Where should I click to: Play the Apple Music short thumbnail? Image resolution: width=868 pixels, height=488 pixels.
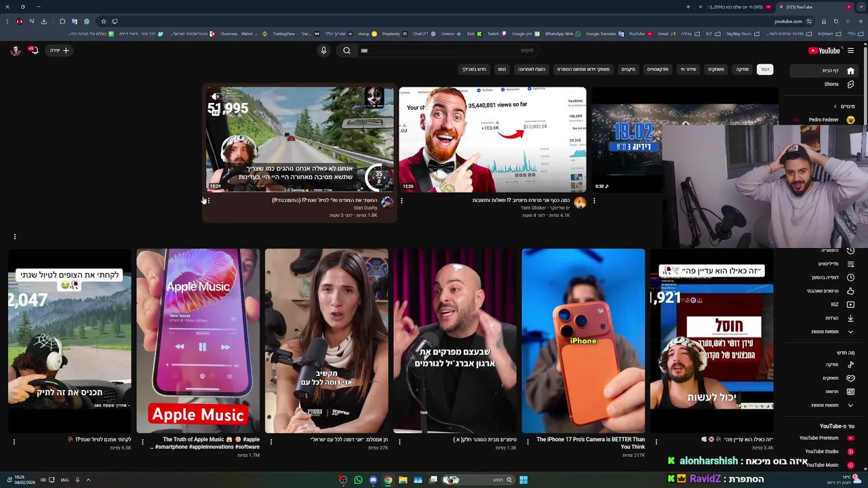(198, 341)
